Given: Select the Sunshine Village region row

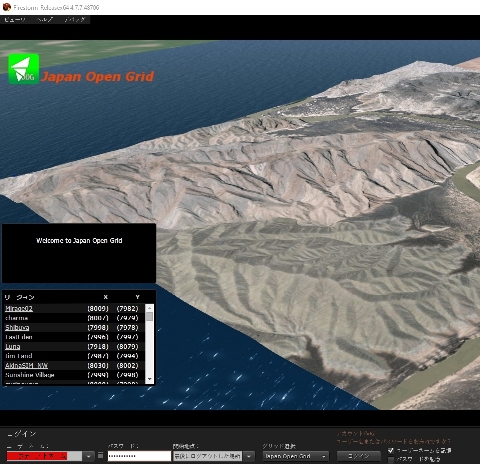Looking at the screenshot, I should pyautogui.click(x=74, y=375).
